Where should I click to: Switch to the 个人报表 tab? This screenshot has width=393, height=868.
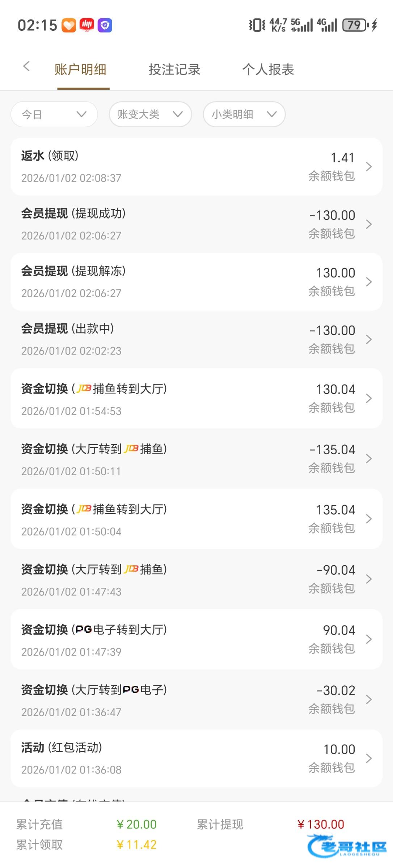tap(268, 69)
